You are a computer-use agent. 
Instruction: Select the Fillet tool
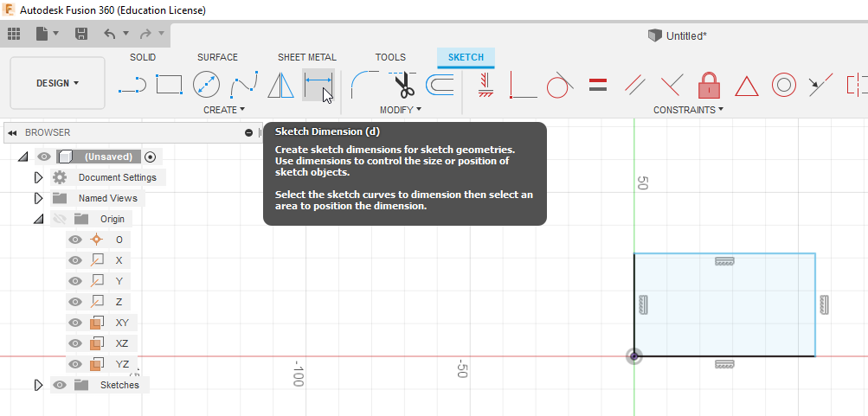pyautogui.click(x=364, y=85)
